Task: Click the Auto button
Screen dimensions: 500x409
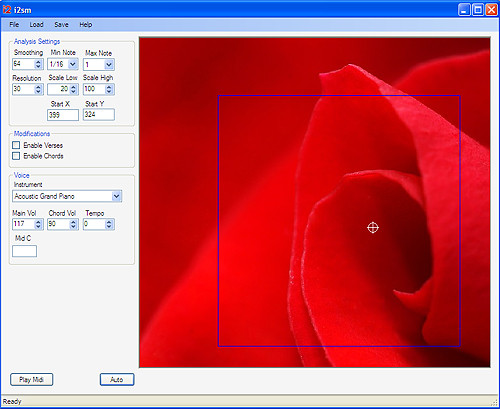Action: point(117,379)
